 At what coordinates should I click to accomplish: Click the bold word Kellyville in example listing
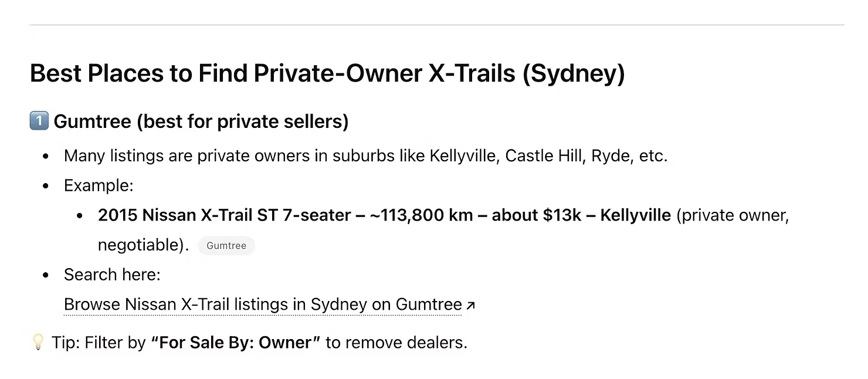[x=636, y=215]
